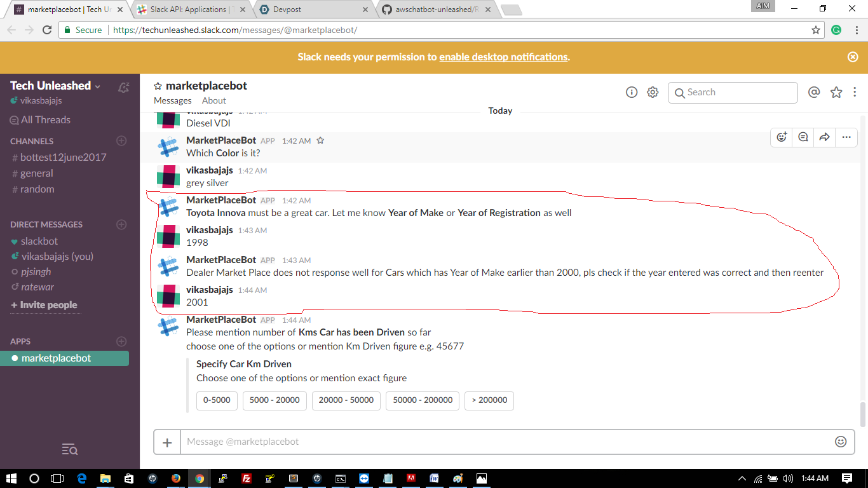Open quick switcher icon at sidebar bottom

70,450
